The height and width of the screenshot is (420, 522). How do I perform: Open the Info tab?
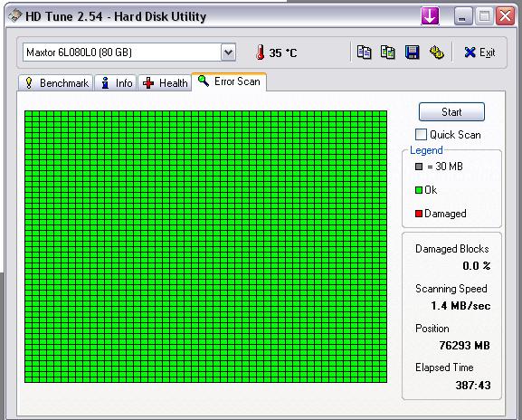(116, 82)
